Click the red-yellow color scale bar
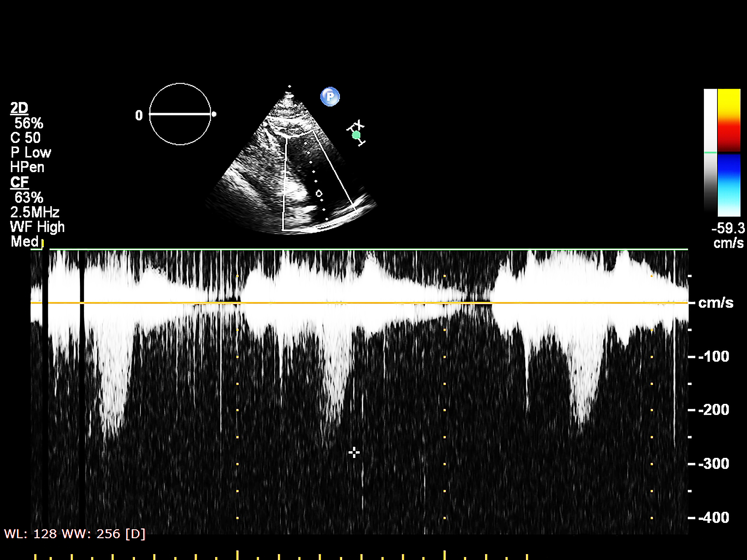This screenshot has width=747, height=560. [x=729, y=120]
